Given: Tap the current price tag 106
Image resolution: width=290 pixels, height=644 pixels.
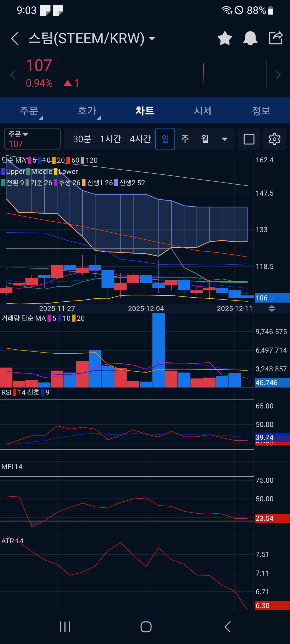Looking at the screenshot, I should click(272, 298).
